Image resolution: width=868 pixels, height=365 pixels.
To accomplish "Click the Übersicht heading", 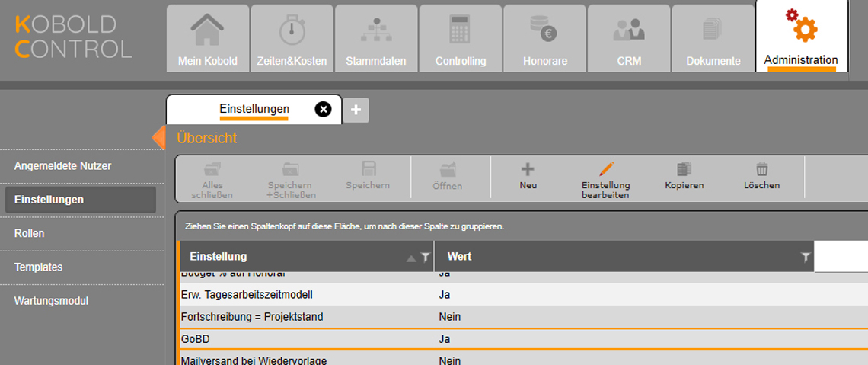I will tap(206, 138).
